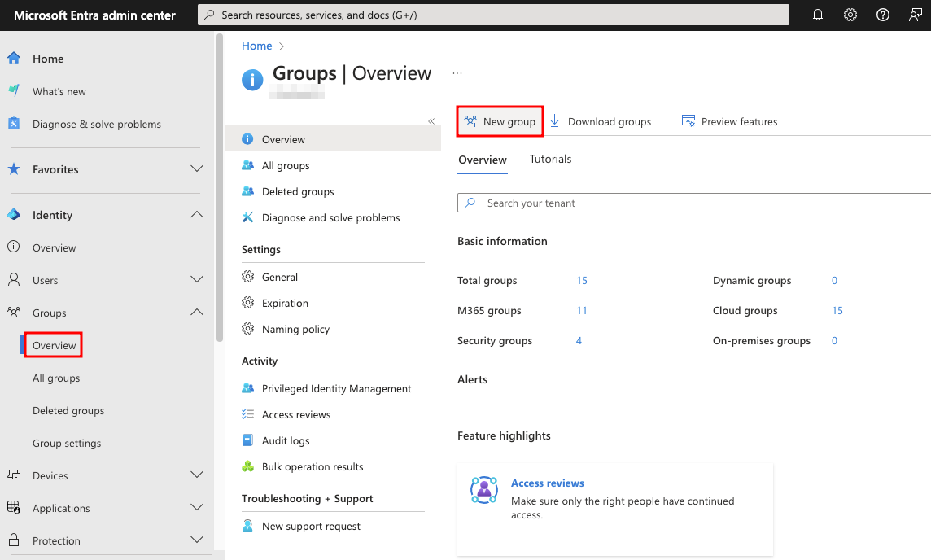Screen dimensions: 931x560
Task: Click the Identity Overview info icon
Action: (x=14, y=247)
